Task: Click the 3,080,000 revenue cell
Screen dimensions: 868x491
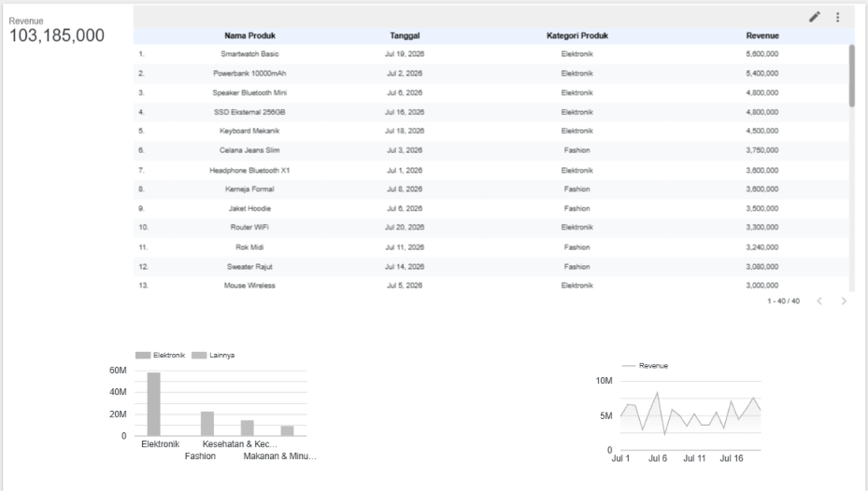Action: 762,267
